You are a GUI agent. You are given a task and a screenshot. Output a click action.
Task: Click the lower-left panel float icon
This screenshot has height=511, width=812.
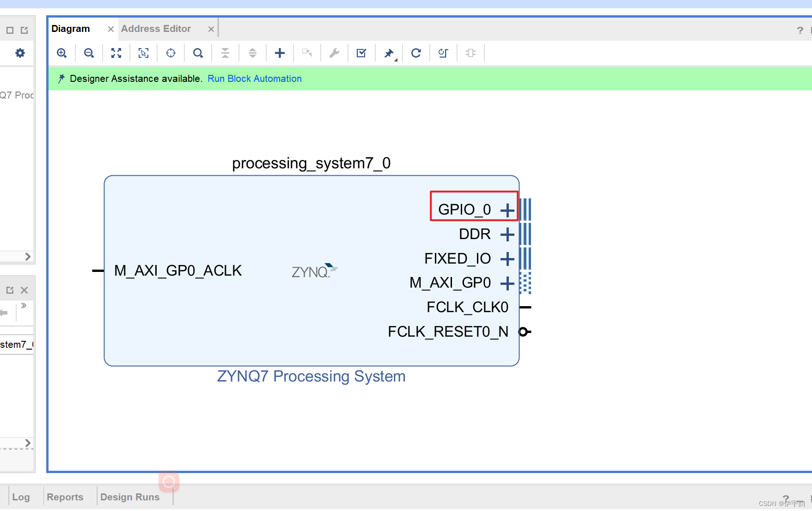pos(10,290)
